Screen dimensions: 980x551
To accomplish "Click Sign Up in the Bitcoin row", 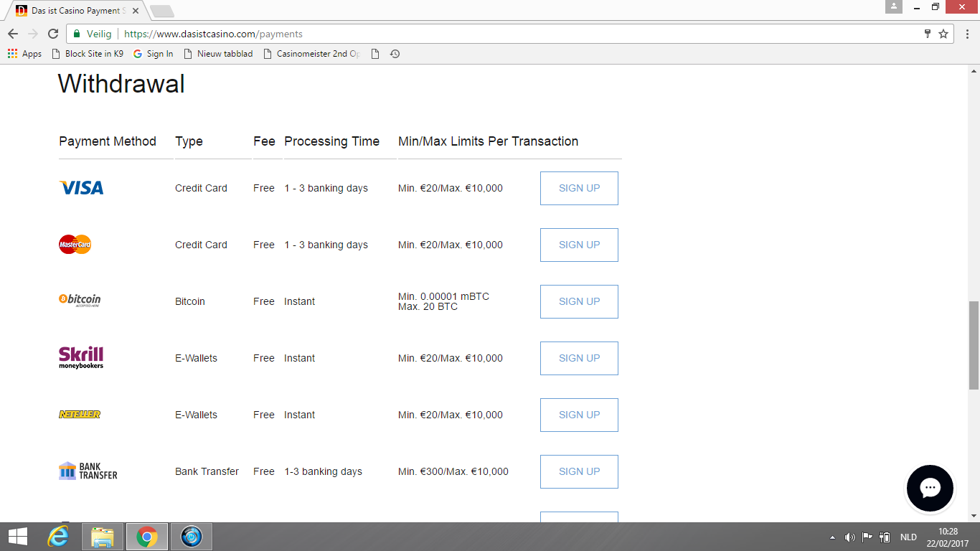I will tap(579, 301).
